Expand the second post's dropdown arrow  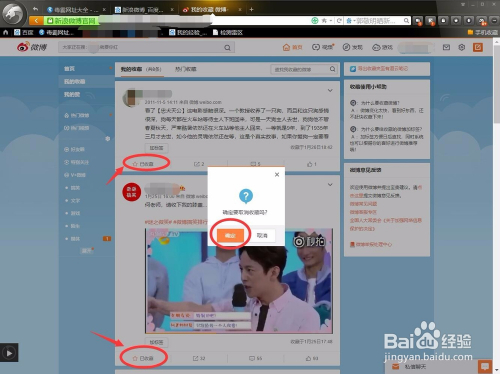(330, 185)
